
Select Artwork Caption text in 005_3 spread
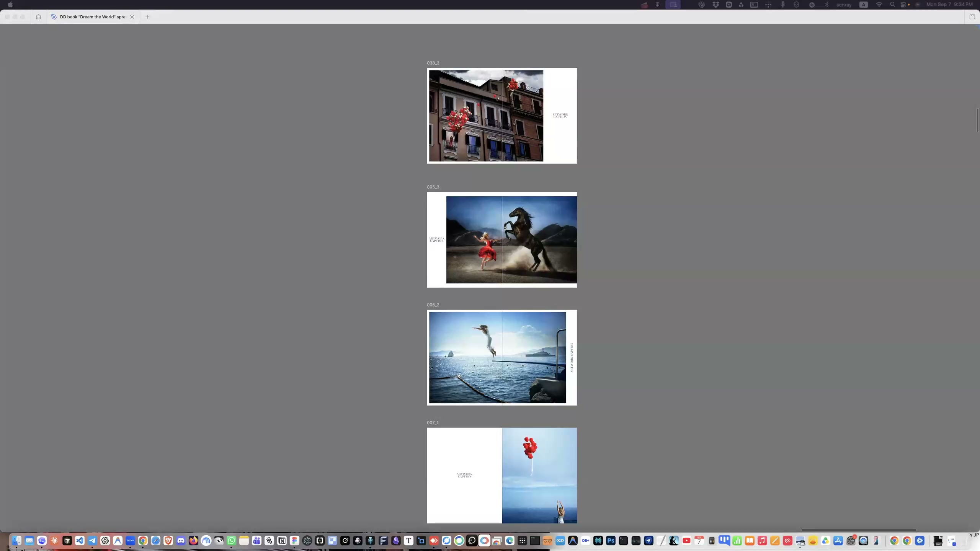point(437,240)
